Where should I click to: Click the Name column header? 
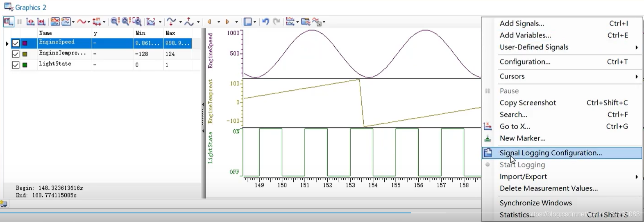click(x=64, y=33)
